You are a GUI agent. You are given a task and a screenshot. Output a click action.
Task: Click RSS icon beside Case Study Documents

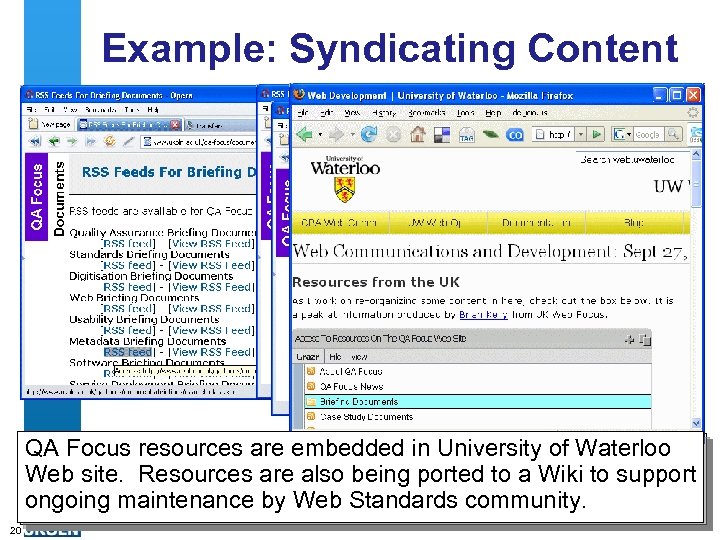[x=311, y=416]
